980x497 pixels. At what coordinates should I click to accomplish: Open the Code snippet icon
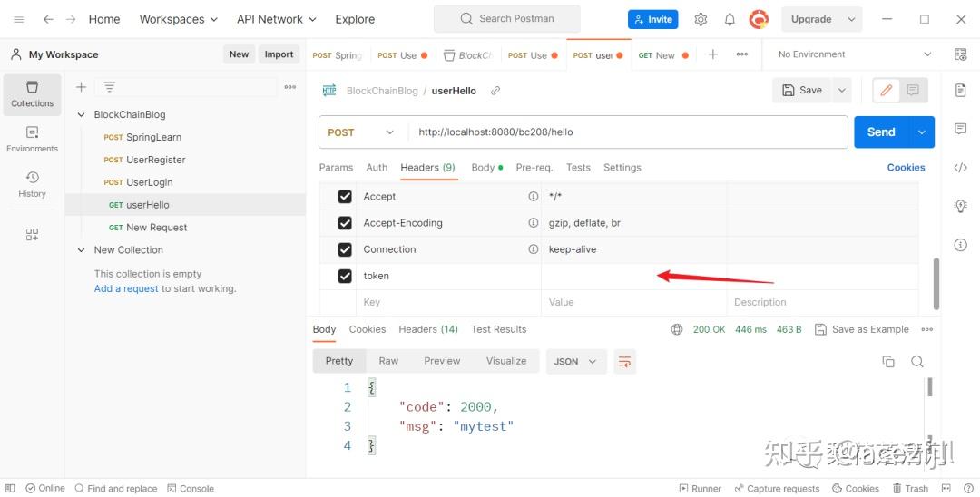coord(961,168)
